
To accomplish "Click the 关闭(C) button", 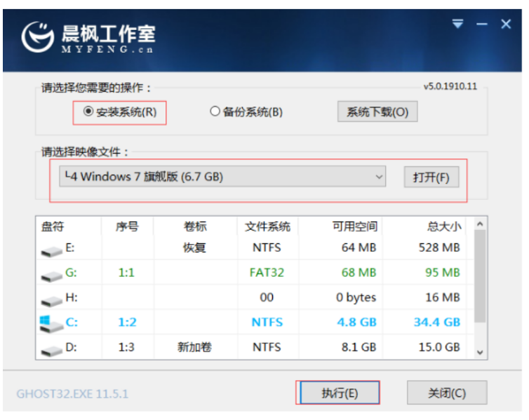I will (447, 393).
